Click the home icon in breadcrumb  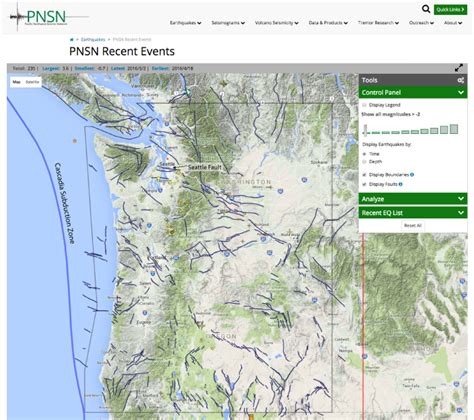[71, 39]
